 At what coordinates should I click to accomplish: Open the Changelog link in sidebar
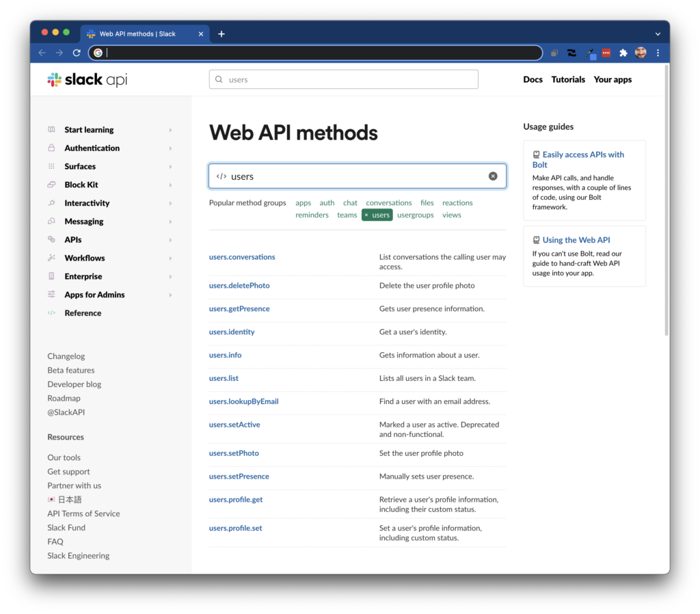[x=66, y=356]
